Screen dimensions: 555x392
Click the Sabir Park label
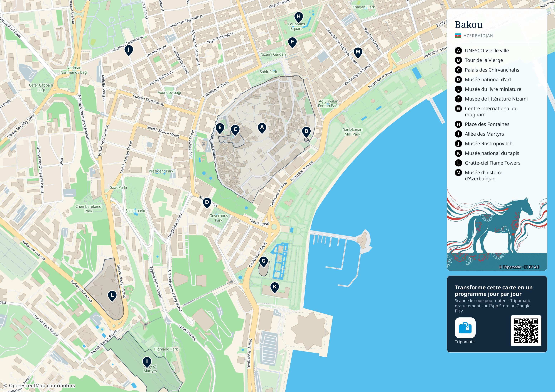[x=268, y=72]
